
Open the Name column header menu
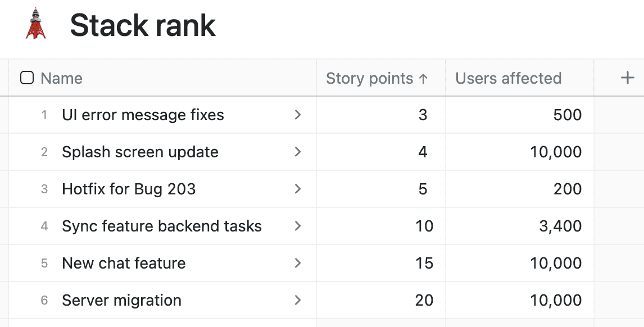61,79
